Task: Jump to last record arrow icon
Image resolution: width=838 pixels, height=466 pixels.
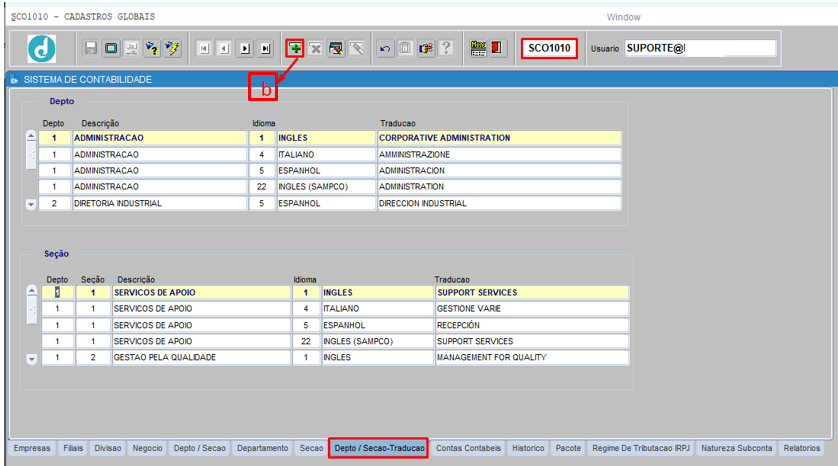Action: click(x=265, y=49)
